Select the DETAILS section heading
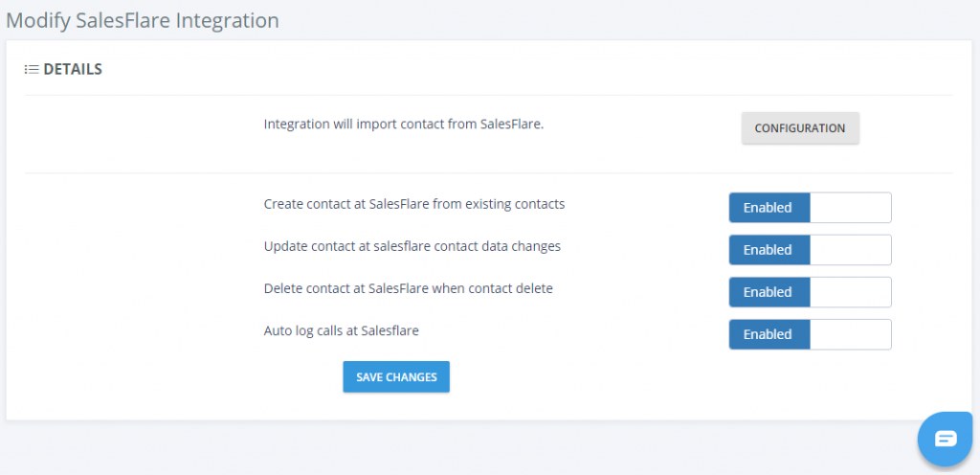Image resolution: width=980 pixels, height=475 pixels. click(x=73, y=69)
